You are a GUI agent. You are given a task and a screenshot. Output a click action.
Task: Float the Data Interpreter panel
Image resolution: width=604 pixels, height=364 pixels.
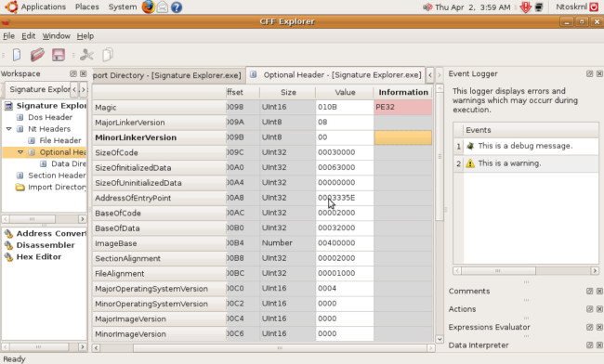tap(589, 344)
